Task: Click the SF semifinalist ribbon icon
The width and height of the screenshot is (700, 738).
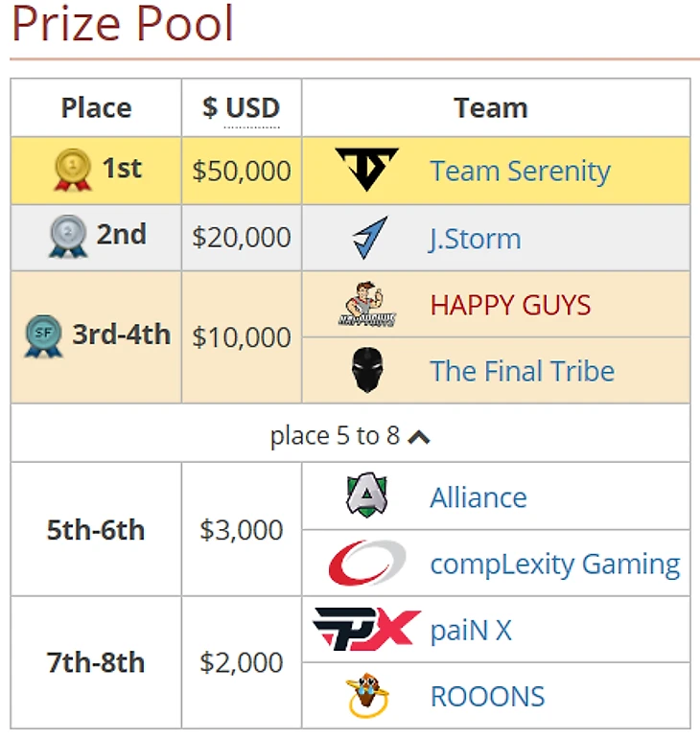Action: 43,336
